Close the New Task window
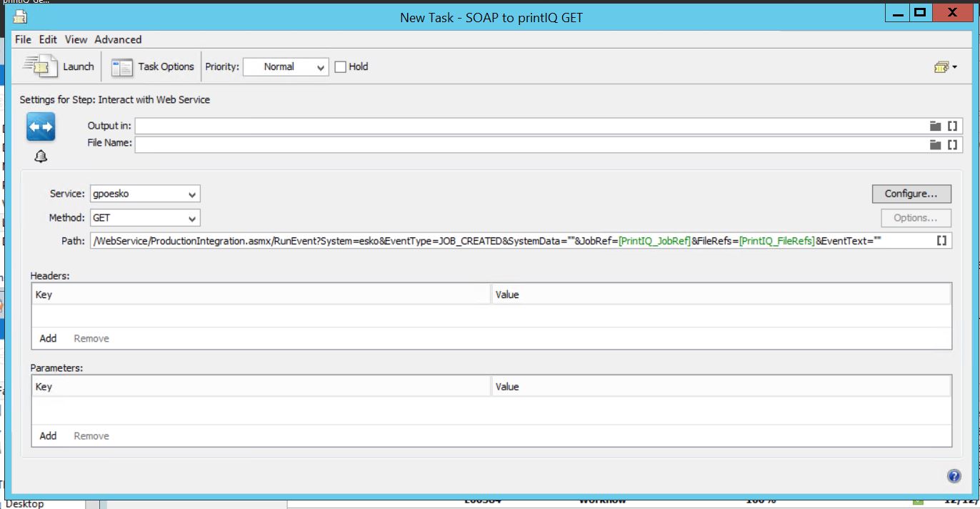The width and height of the screenshot is (980, 509). tap(952, 13)
